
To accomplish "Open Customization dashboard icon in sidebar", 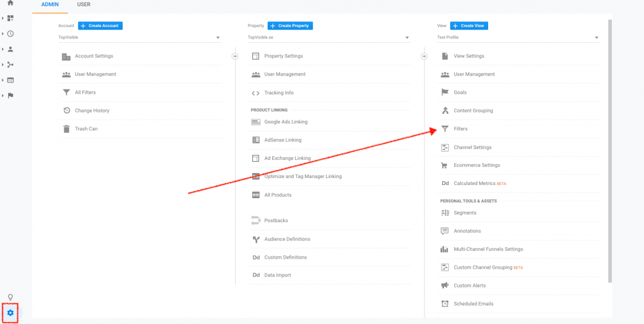I will click(x=11, y=18).
